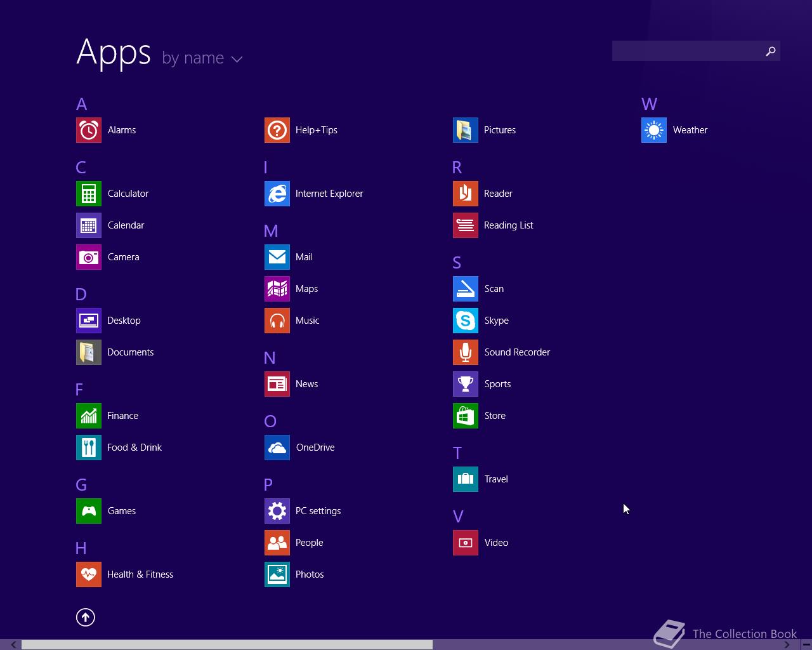This screenshot has height=650, width=812.
Task: Open the Desktop tile icon
Action: pos(89,321)
